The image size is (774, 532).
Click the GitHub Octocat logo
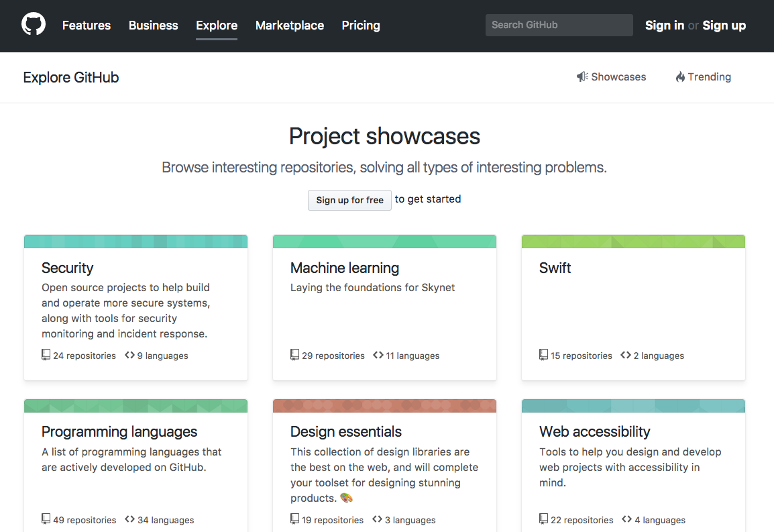tap(34, 24)
